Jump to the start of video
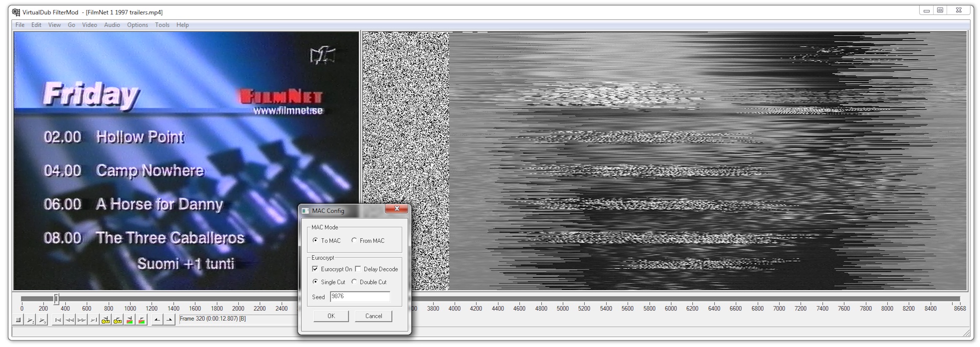The width and height of the screenshot is (980, 347). coord(58,320)
